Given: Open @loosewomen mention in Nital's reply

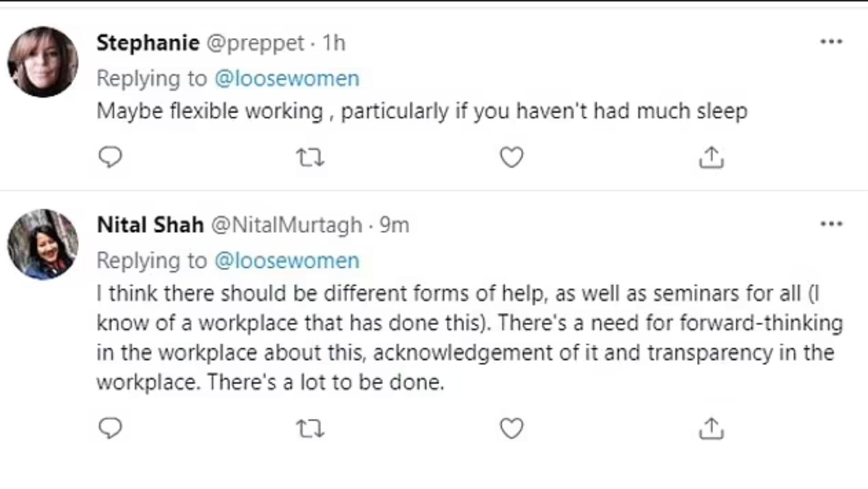Looking at the screenshot, I should pos(287,260).
